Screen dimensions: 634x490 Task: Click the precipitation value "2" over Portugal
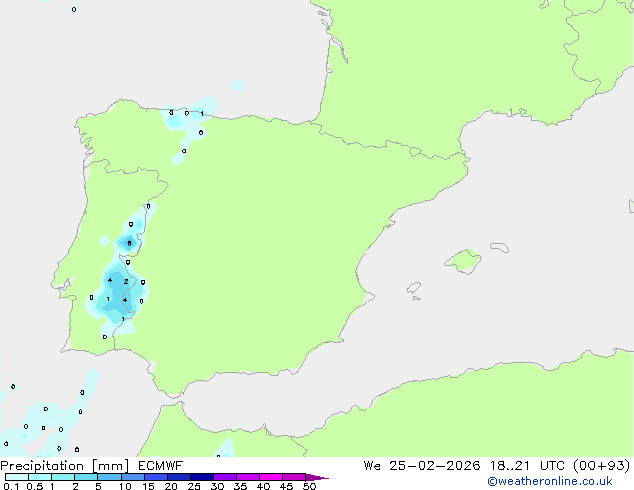pos(126,281)
